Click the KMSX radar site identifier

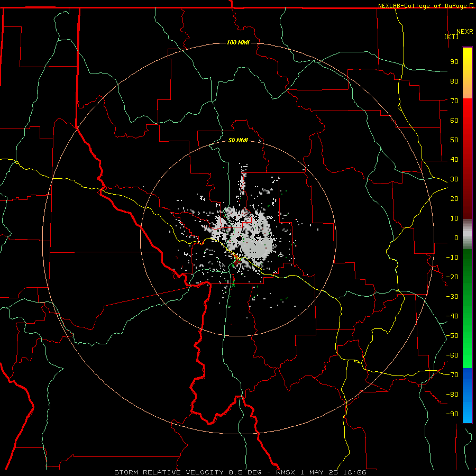tap(286, 472)
